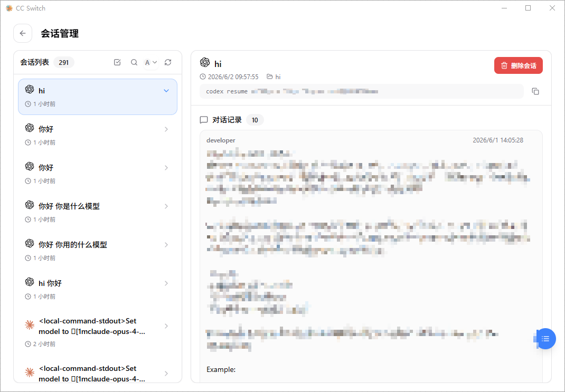This screenshot has width=565, height=392.
Task: Click OpenAI icon of first '你好' session
Action: 30,128
